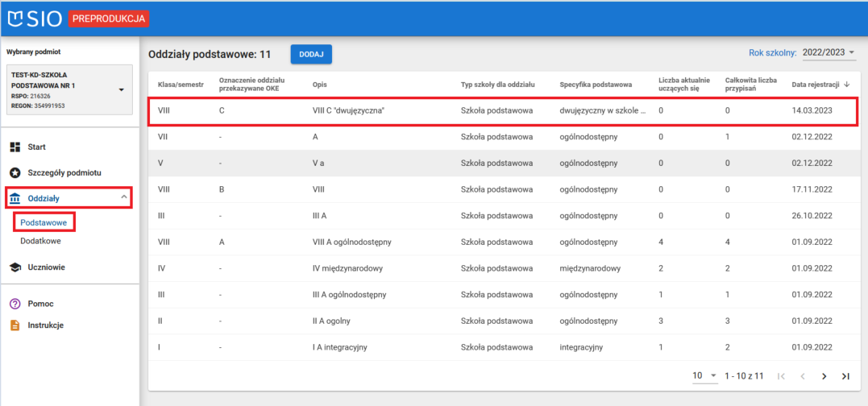Click the Szczegóły podmiotu star icon
The width and height of the screenshot is (868, 406).
click(15, 172)
